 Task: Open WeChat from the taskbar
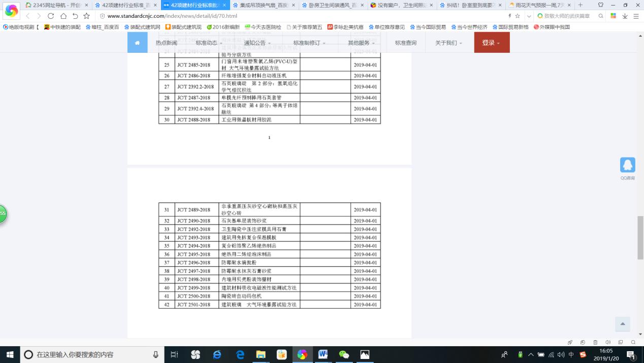click(x=344, y=354)
